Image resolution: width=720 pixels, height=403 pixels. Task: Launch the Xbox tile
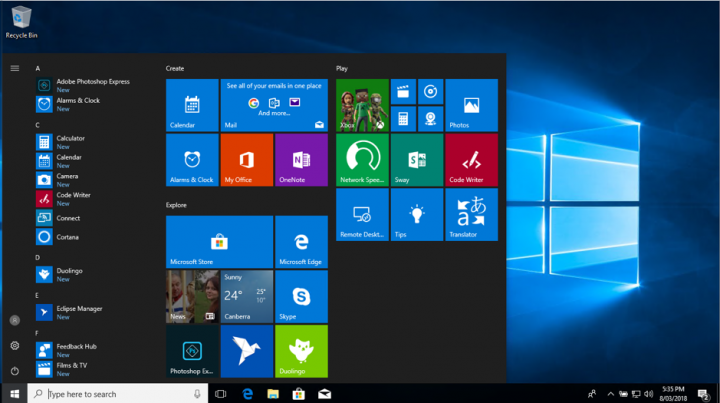point(361,105)
